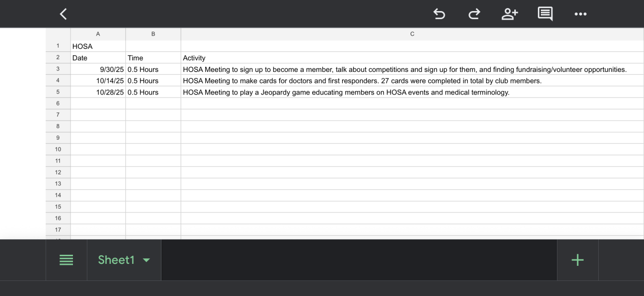Open share with people icon
Image resolution: width=644 pixels, height=296 pixels.
pos(509,14)
